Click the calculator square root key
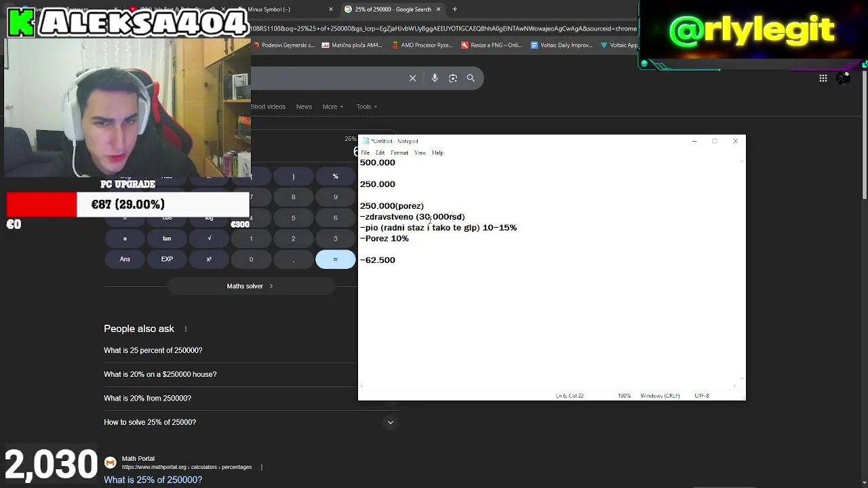This screenshot has width=868, height=488. click(x=209, y=239)
